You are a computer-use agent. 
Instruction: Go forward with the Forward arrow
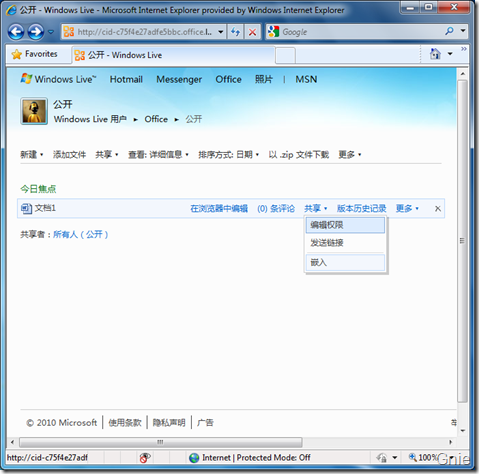(36, 32)
